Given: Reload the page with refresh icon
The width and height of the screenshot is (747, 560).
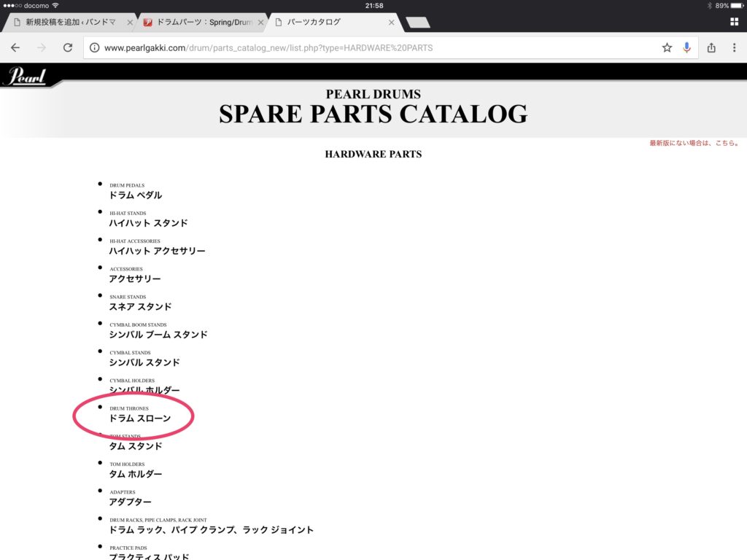Looking at the screenshot, I should (x=68, y=47).
